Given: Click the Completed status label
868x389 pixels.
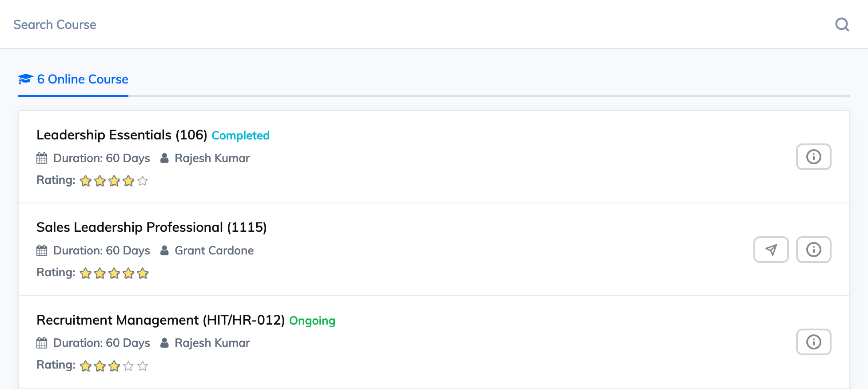Looking at the screenshot, I should point(240,135).
